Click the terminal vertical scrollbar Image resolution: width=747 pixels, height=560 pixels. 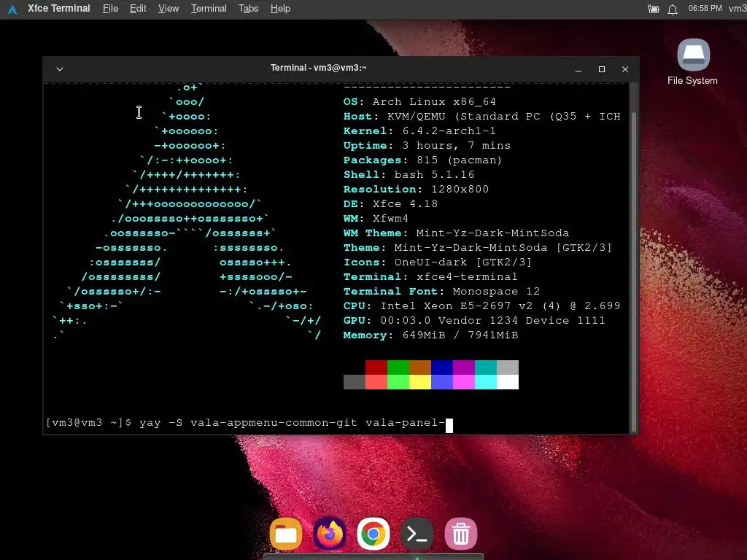tap(634, 271)
